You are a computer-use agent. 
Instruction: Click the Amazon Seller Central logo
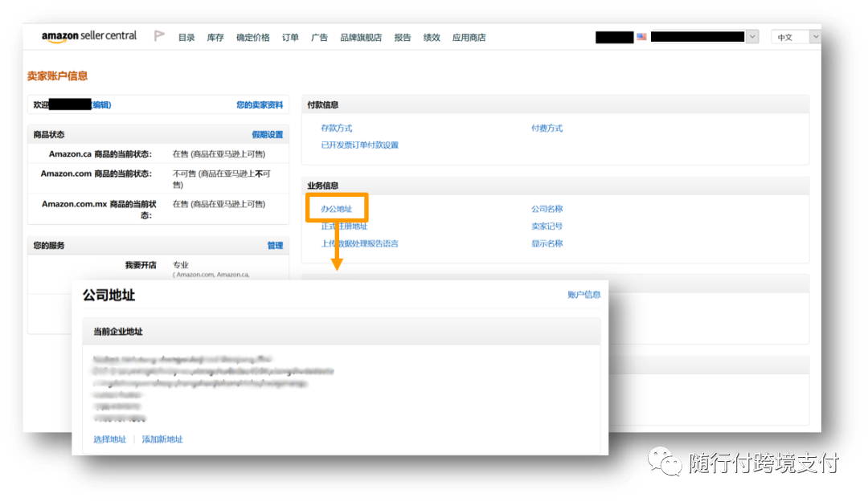[89, 36]
